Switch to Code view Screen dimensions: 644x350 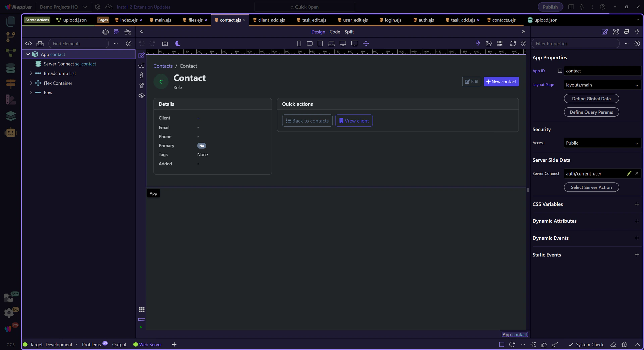point(334,32)
